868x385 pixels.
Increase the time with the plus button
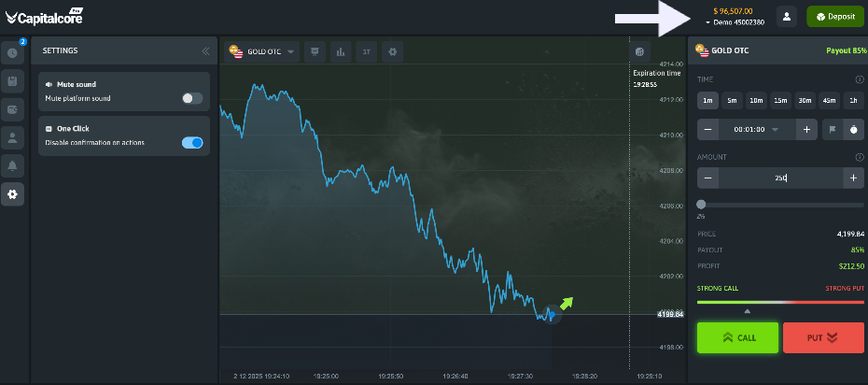[x=806, y=130]
